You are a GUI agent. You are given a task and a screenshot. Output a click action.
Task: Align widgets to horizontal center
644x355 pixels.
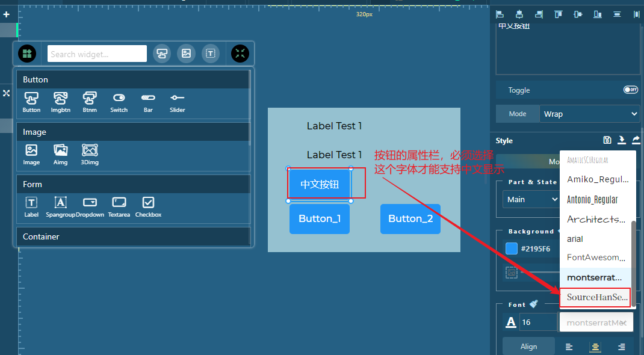[519, 14]
